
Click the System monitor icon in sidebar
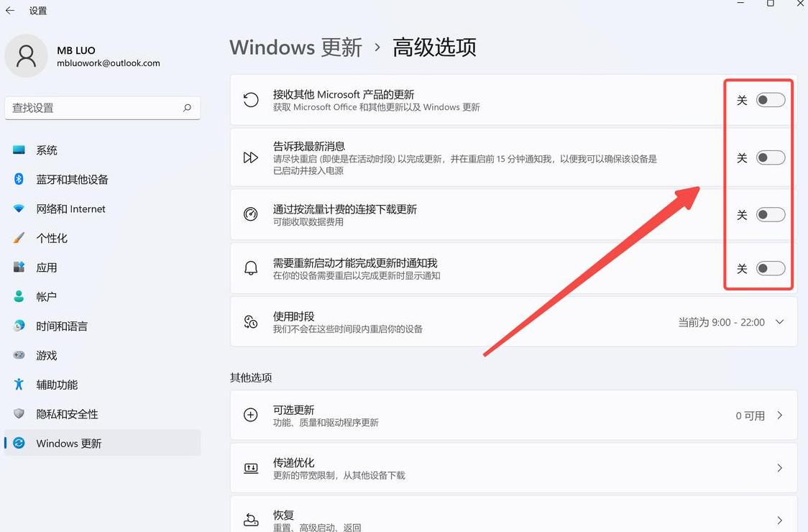pyautogui.click(x=19, y=150)
